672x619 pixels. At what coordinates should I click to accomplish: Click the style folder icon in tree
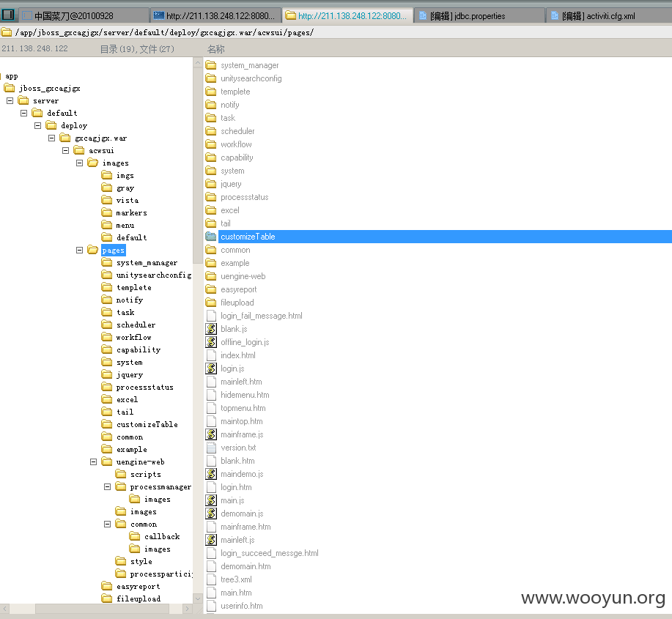pyautogui.click(x=121, y=561)
